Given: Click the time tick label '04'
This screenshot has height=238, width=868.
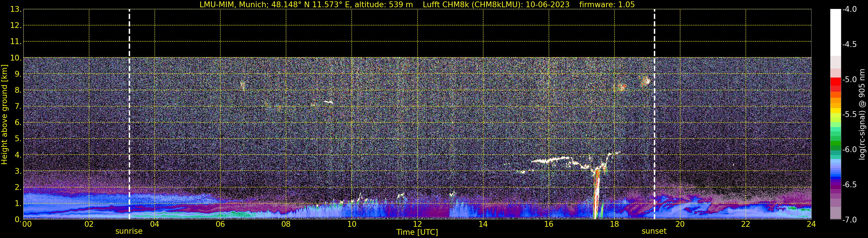Looking at the screenshot, I should (x=155, y=224).
